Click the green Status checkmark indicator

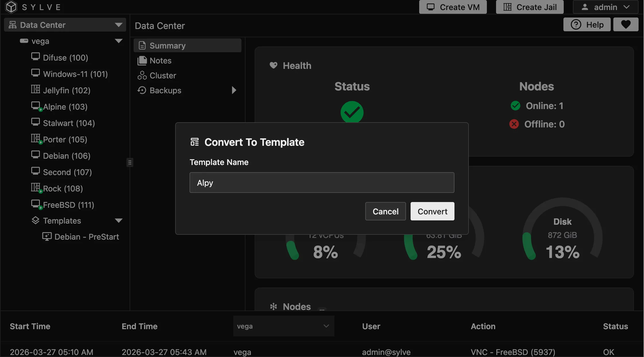[x=352, y=112]
